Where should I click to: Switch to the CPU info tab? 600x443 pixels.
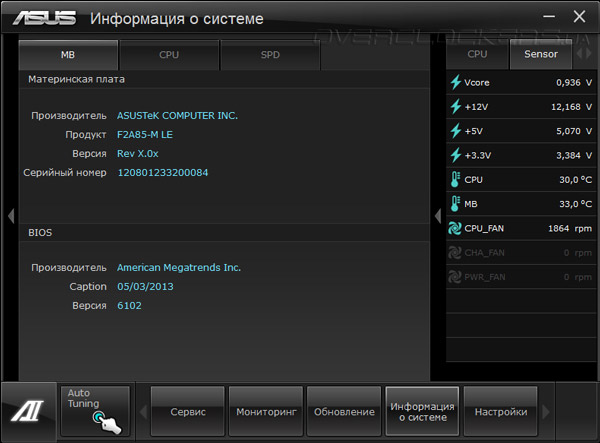(169, 55)
